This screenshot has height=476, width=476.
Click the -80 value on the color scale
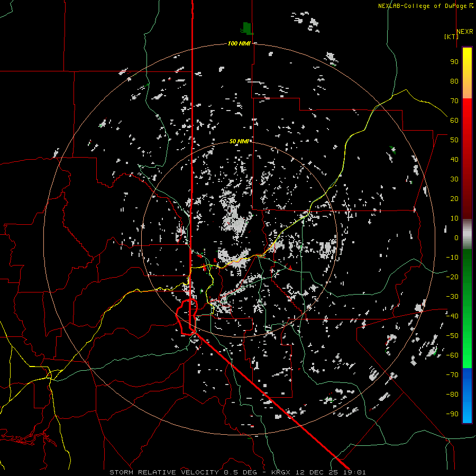pyautogui.click(x=452, y=395)
